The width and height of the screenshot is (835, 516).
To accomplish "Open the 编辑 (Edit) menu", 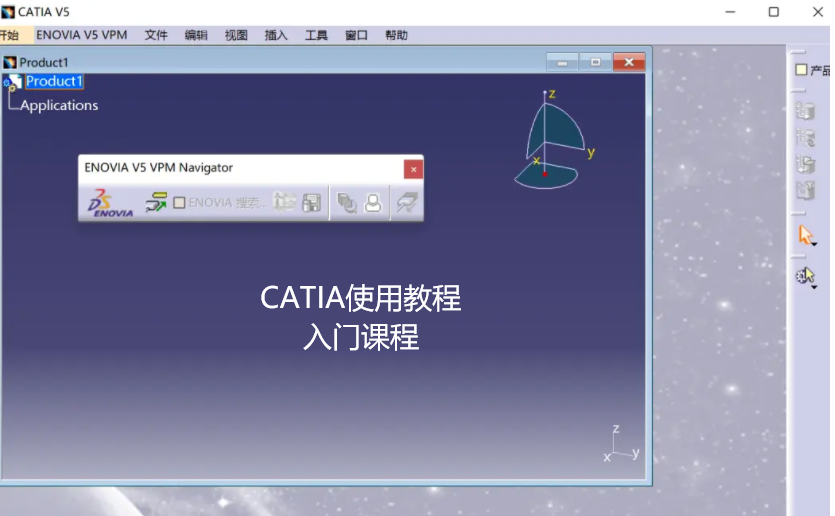I will (x=196, y=35).
